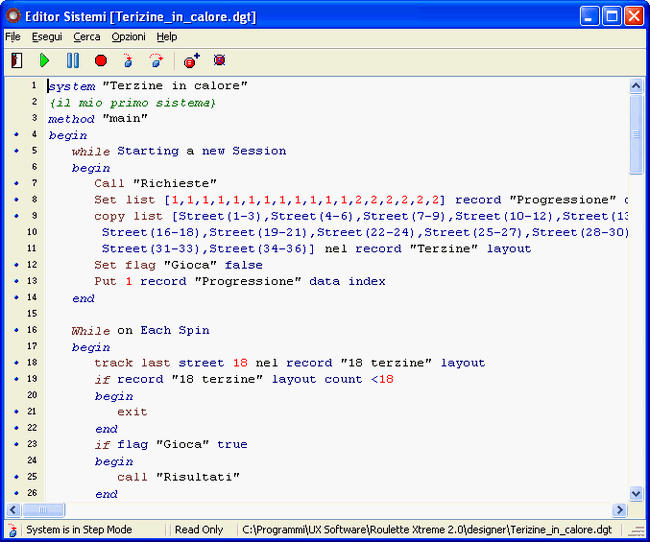Click the Set list record "Progressione" line

tap(361, 200)
